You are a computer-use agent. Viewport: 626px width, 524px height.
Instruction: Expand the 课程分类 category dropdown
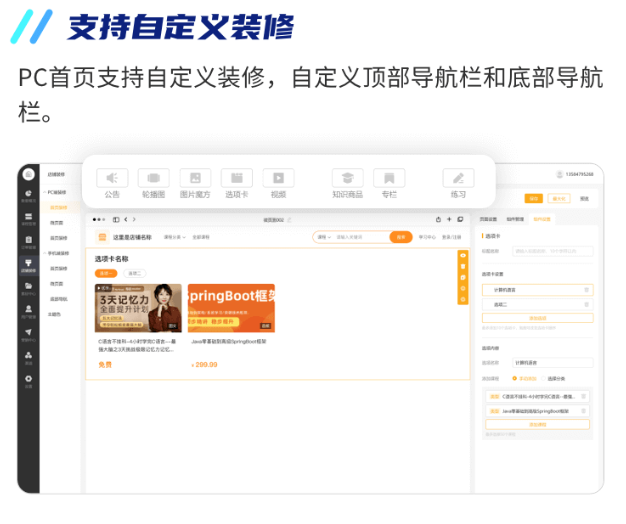[x=168, y=237]
